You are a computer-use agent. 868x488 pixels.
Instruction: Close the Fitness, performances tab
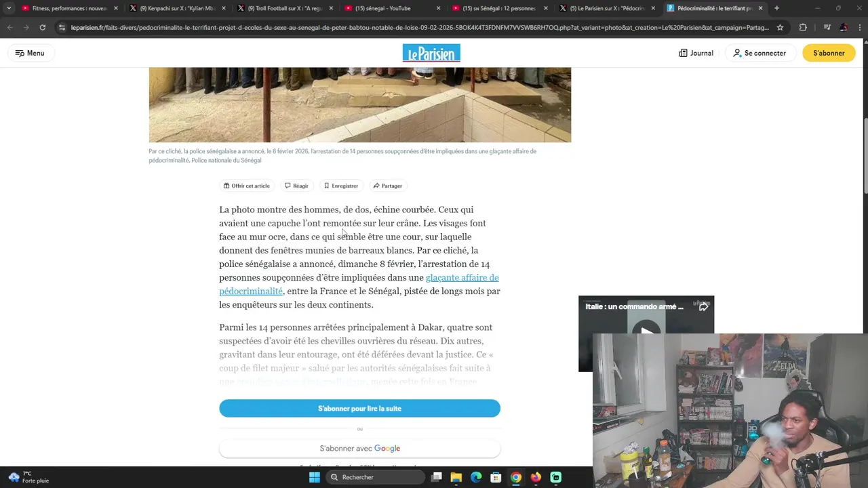point(116,8)
